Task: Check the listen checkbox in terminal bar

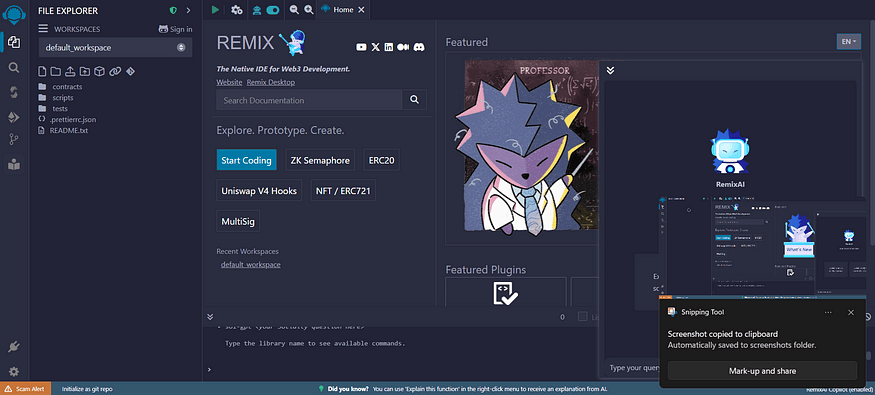Action: coord(583,316)
